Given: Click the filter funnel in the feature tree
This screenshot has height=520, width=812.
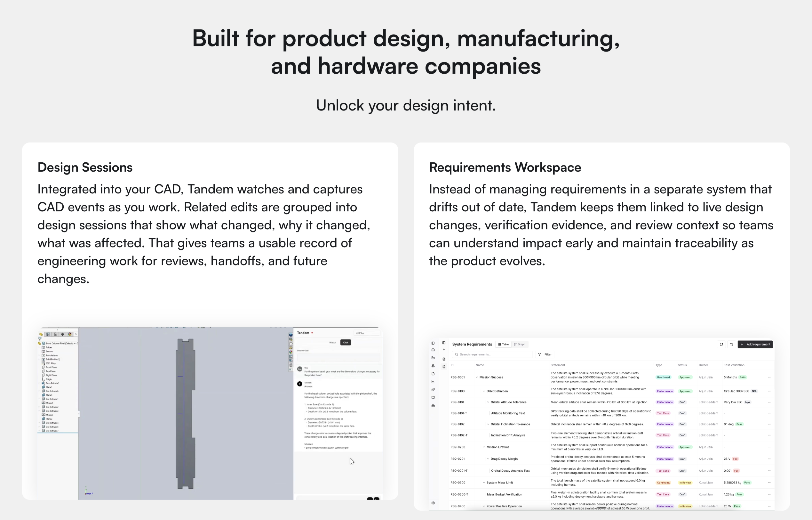Looking at the screenshot, I should [40, 339].
